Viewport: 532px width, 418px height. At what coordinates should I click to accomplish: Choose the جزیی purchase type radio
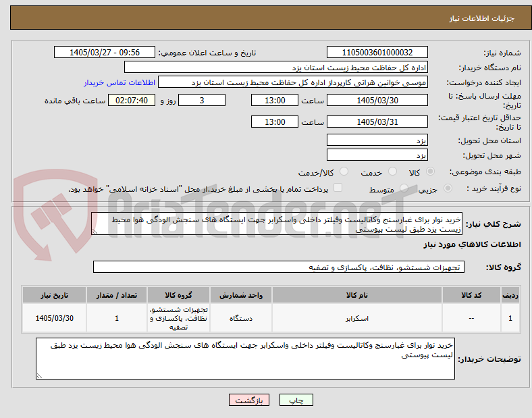(448, 188)
